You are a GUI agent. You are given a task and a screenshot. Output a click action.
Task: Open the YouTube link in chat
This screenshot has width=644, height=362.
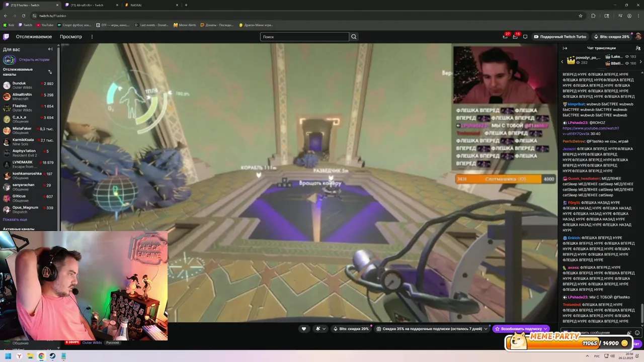coord(590,131)
